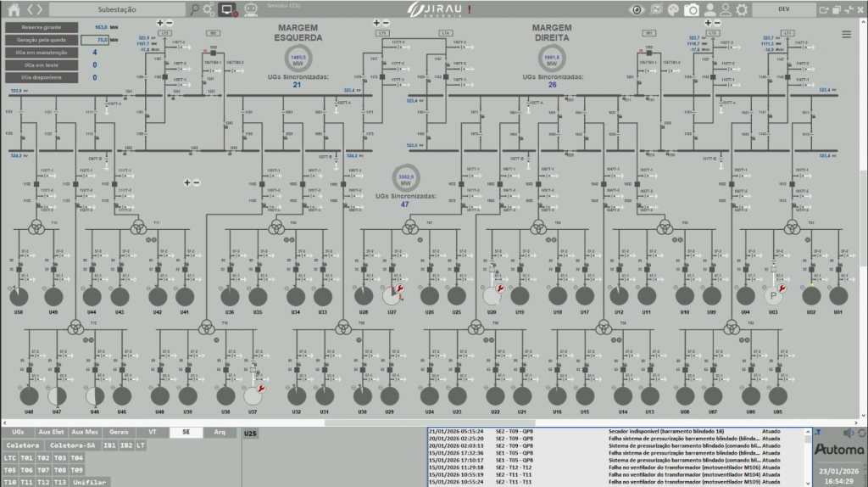This screenshot has width=868, height=487.
Task: Open the DEV user field
Action: 783,9
